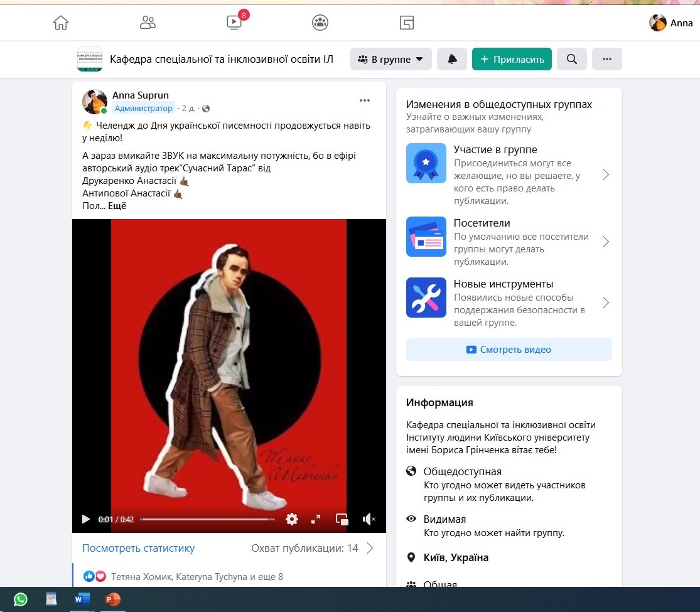Play the video with the play button
Screen dimensions: 700x612
86,519
